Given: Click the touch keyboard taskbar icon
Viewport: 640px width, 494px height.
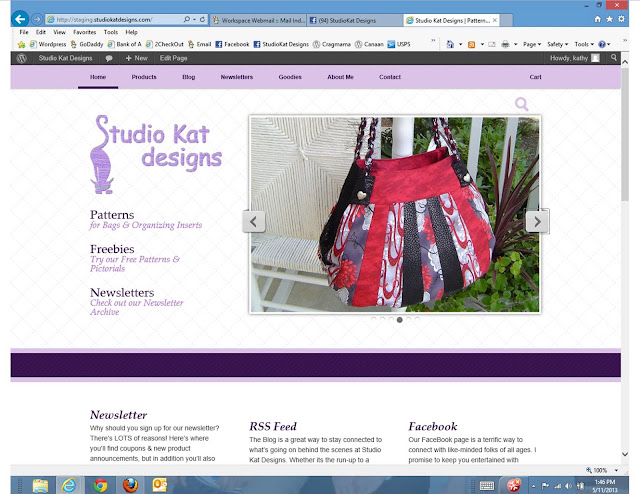Looking at the screenshot, I should click(487, 485).
